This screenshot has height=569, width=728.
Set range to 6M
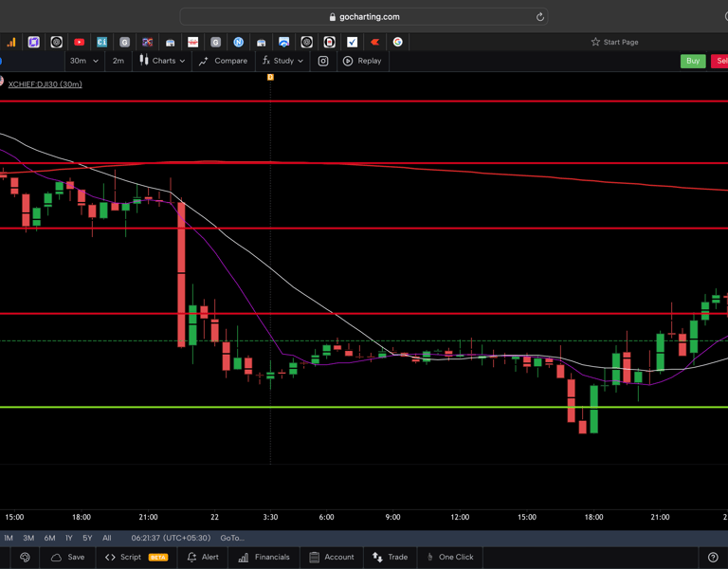tap(49, 538)
